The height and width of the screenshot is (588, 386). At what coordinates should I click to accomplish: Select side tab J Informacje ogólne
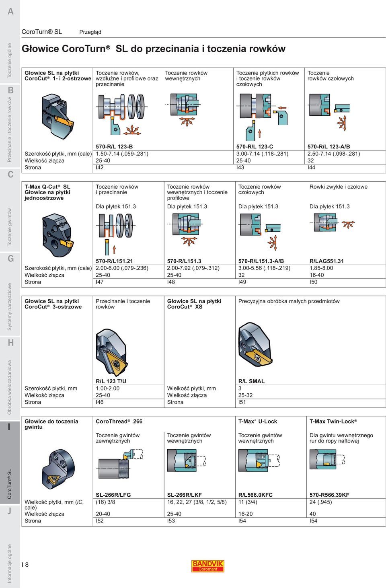(10, 546)
